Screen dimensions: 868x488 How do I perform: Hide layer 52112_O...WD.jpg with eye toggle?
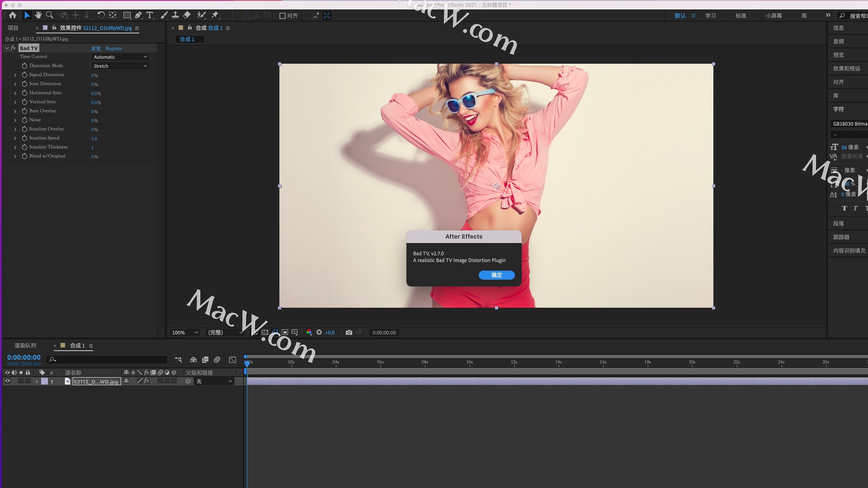[7, 381]
